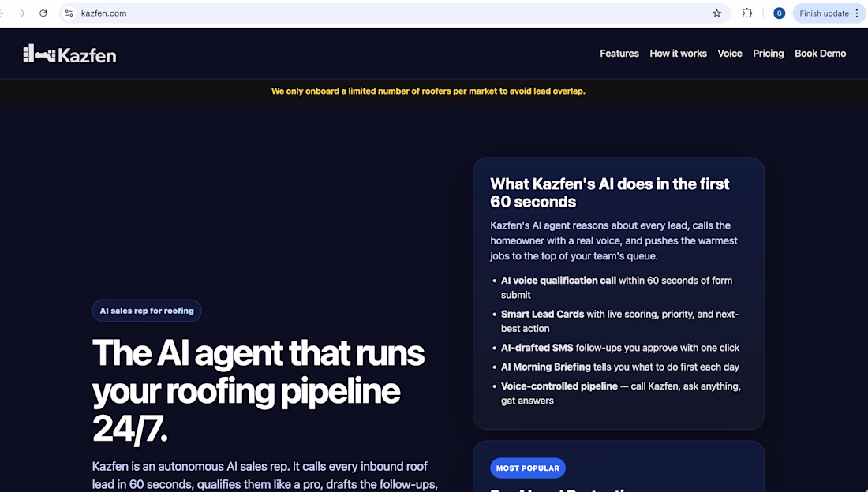
Task: Click the AI sales rep for roofing badge
Action: tap(147, 311)
